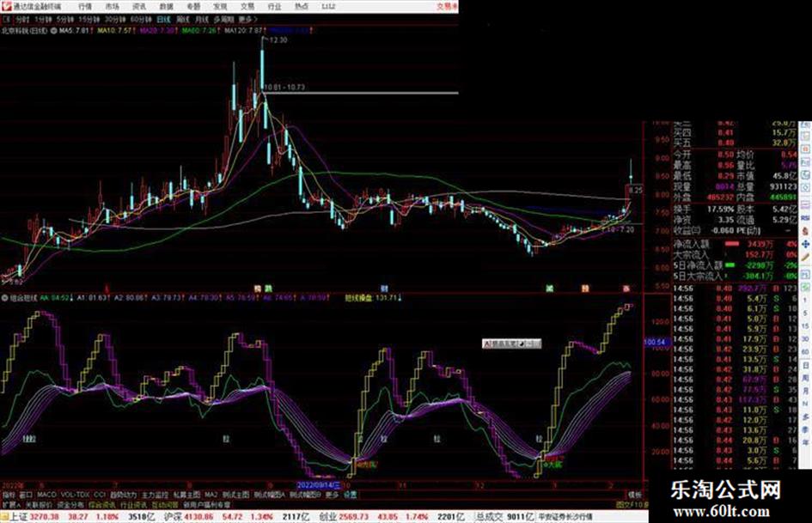Screen dimensions: 812x523
Task: Click the highlighted 2022/09/14 date marker
Action: [x=319, y=486]
